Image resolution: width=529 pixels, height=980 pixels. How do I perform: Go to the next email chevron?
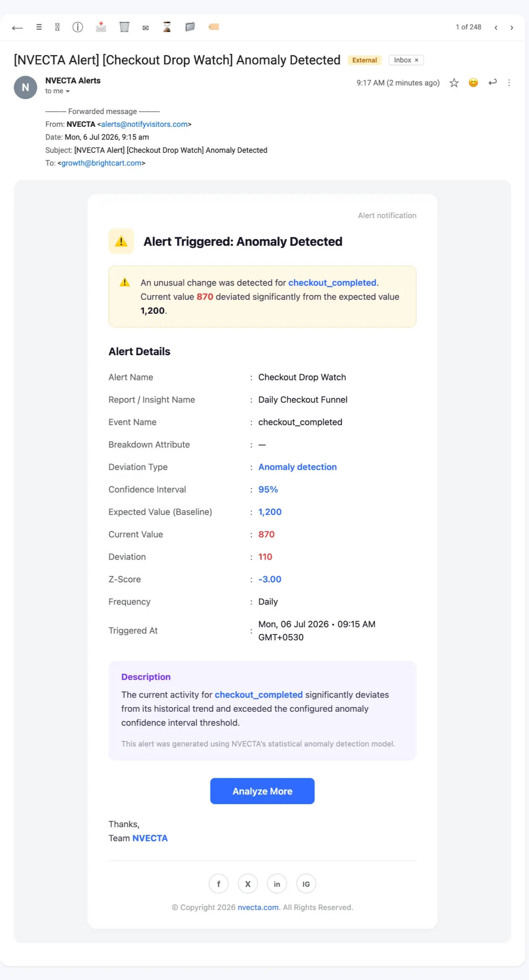point(511,27)
